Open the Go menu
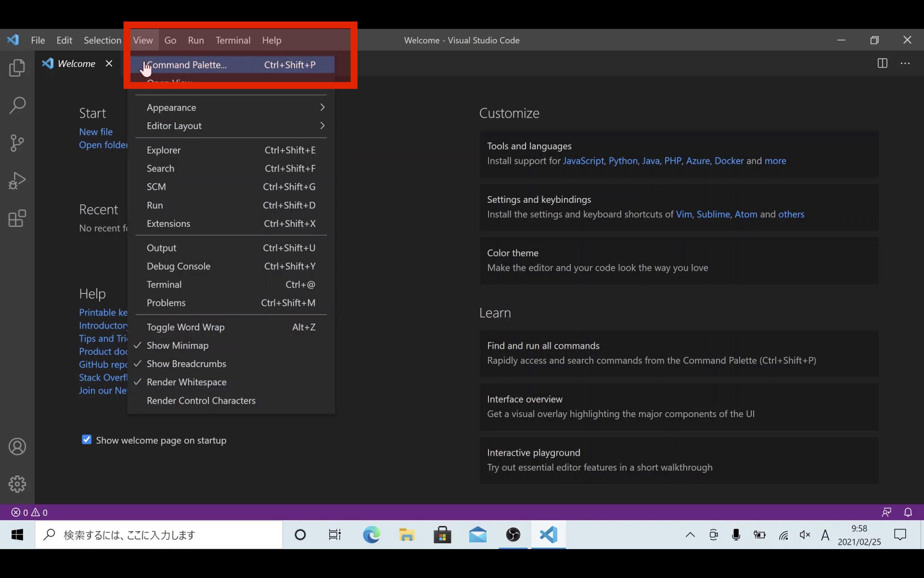Image resolution: width=924 pixels, height=578 pixels. [170, 40]
